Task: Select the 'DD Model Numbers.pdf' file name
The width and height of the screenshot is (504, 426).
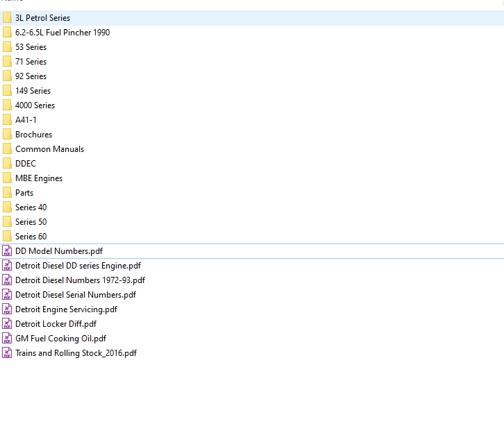Action: (x=59, y=251)
